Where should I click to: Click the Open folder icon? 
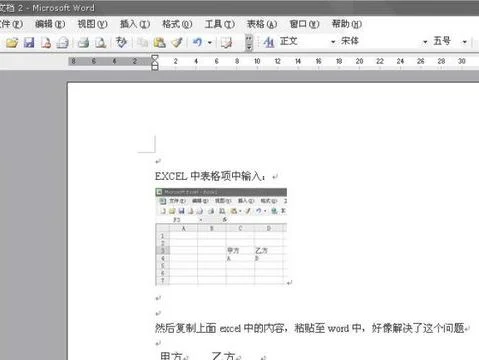[x=12, y=42]
